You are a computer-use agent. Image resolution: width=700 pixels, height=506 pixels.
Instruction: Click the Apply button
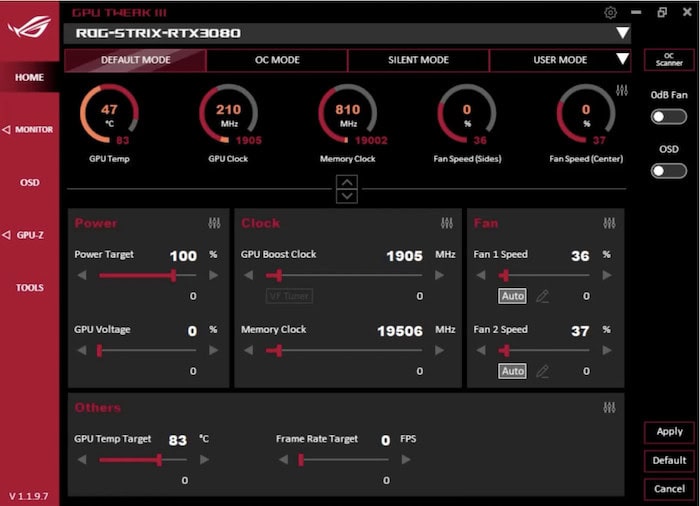click(x=669, y=432)
